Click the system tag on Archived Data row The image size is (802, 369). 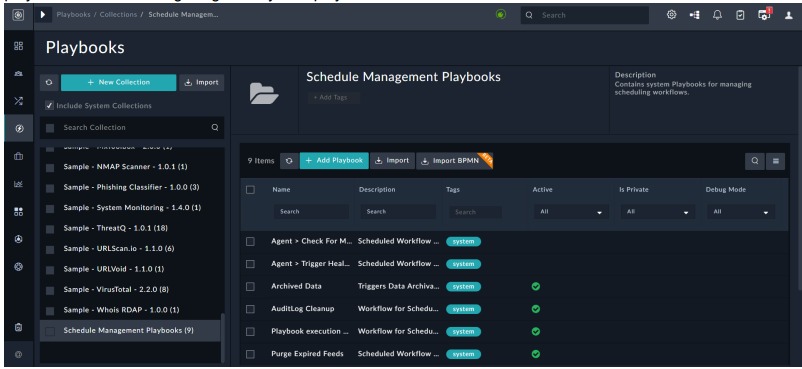(x=463, y=287)
